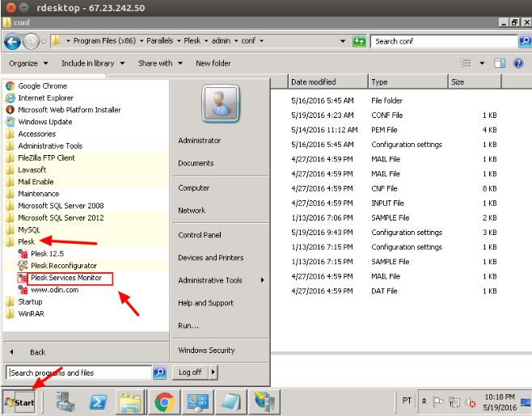
Task: Launch Plesk Services Monitor
Action: pos(65,278)
